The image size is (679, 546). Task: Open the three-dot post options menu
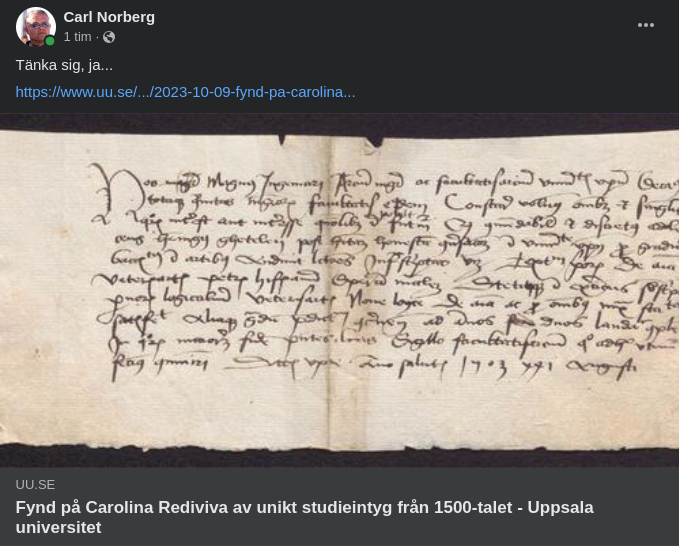pyautogui.click(x=646, y=25)
